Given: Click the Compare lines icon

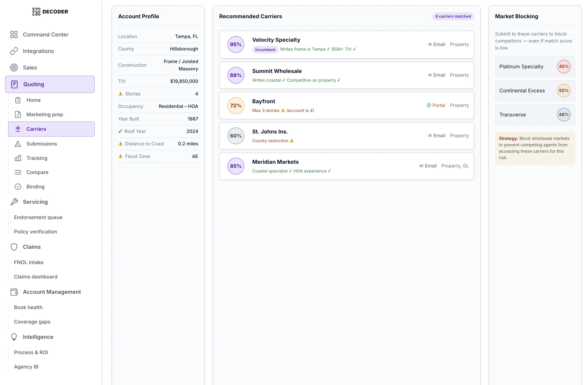Looking at the screenshot, I should [18, 172].
